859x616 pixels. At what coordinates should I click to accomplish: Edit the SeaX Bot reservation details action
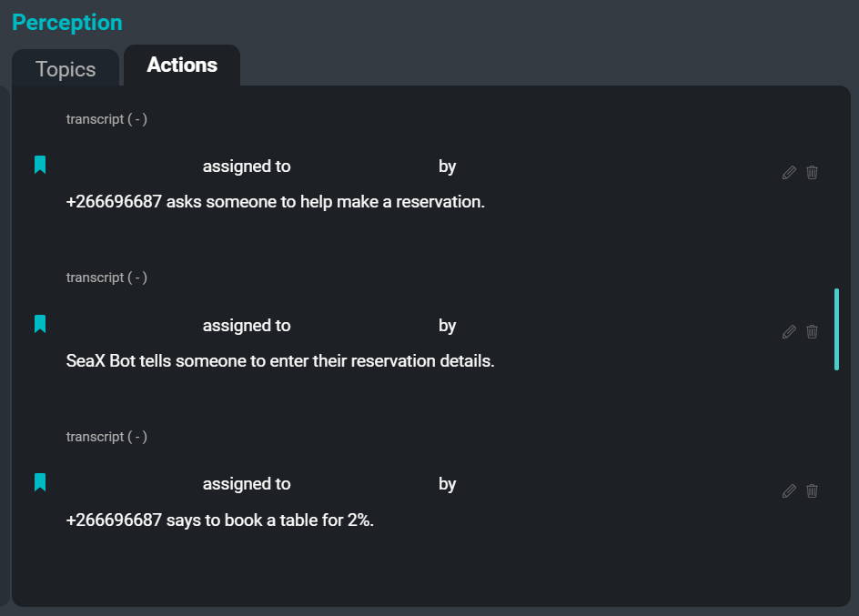coord(788,331)
